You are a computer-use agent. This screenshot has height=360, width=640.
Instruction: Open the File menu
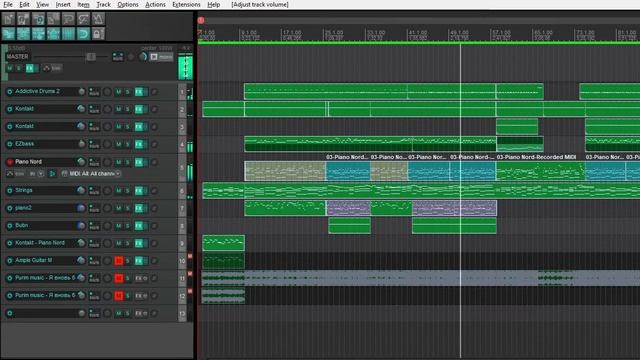[8, 4]
